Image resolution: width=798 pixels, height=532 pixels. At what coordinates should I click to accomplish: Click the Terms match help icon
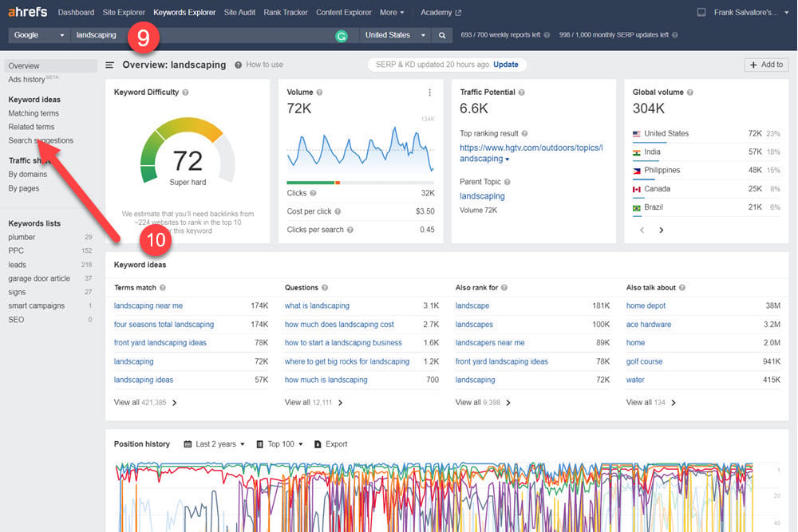point(163,287)
